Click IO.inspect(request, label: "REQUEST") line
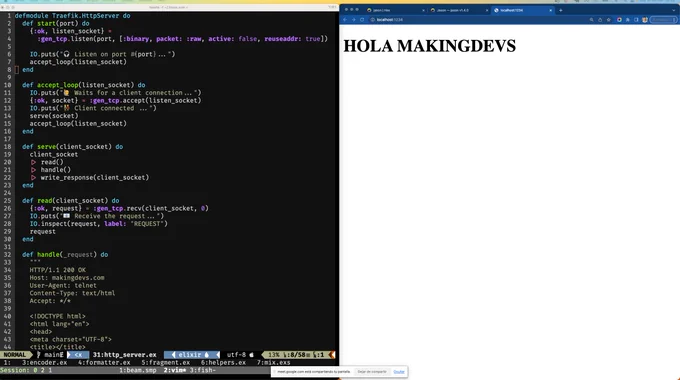This screenshot has width=680, height=380. 98,224
